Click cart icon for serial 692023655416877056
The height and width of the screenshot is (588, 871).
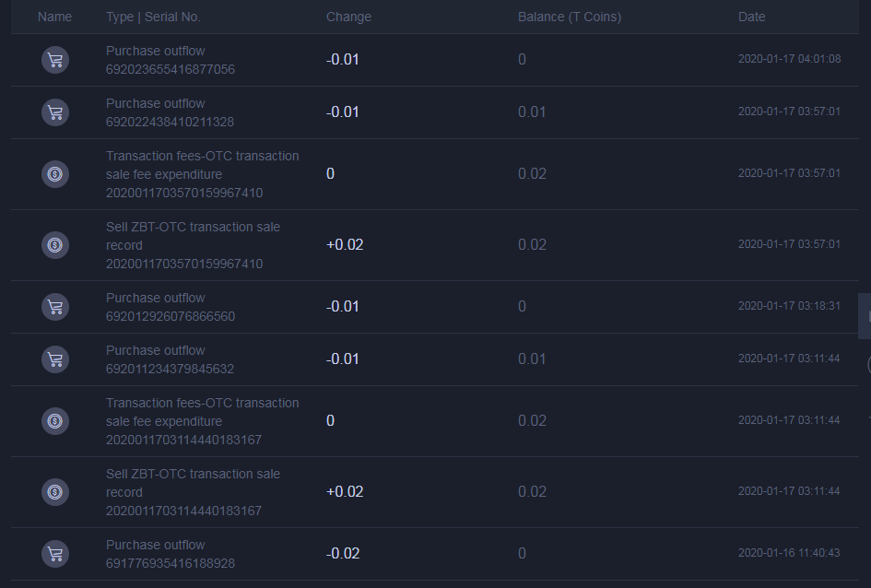tap(55, 60)
